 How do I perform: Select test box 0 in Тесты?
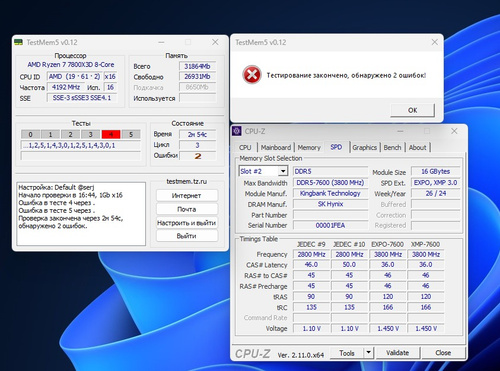click(x=30, y=134)
